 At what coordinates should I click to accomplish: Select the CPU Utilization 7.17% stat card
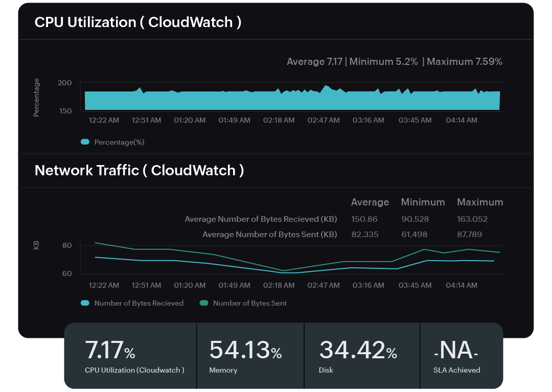pyautogui.click(x=130, y=355)
